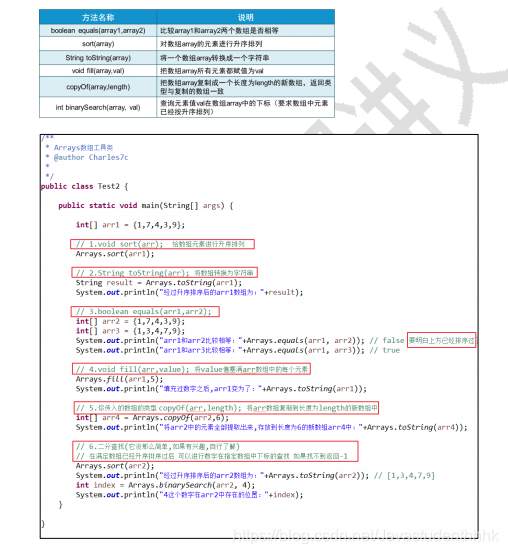
Task: Click the description '把数组array所有元素都赋值为val'
Action: point(212,71)
